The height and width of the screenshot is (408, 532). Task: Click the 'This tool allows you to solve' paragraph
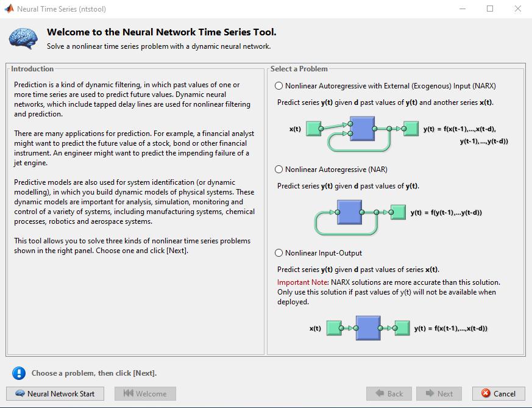coord(132,246)
